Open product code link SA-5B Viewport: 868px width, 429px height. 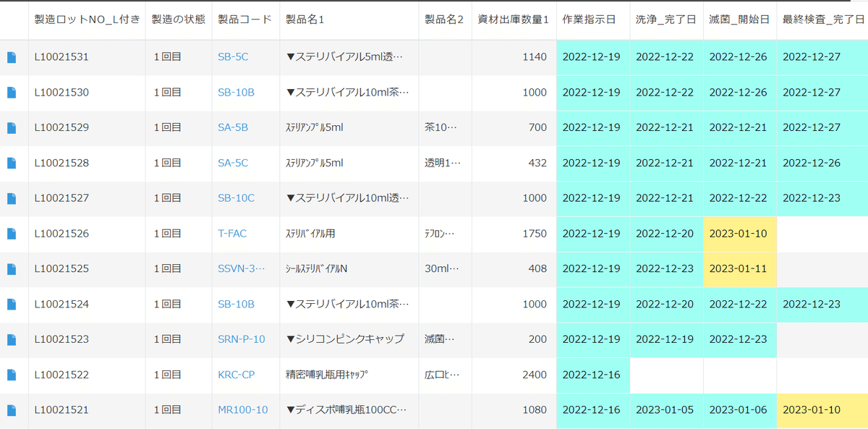[233, 127]
